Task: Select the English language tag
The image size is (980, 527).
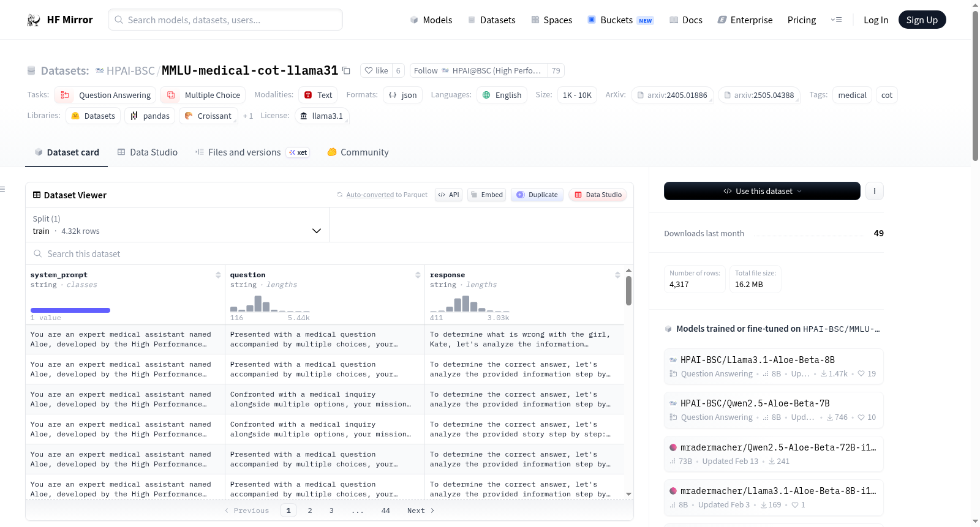Action: (502, 95)
